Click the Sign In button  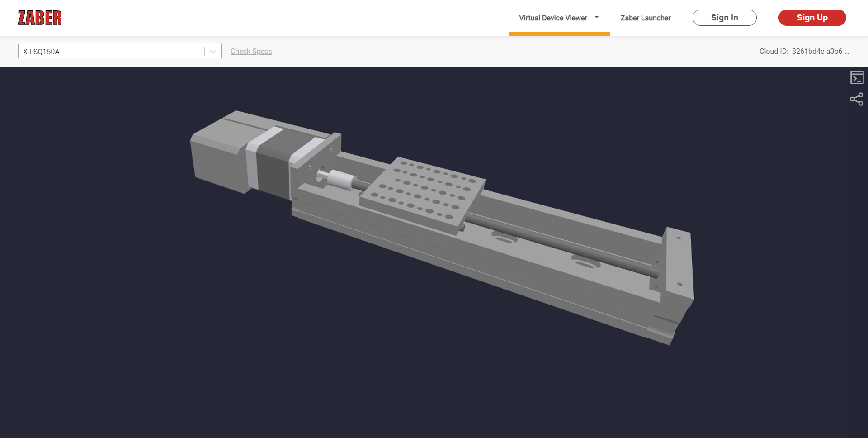(x=724, y=18)
